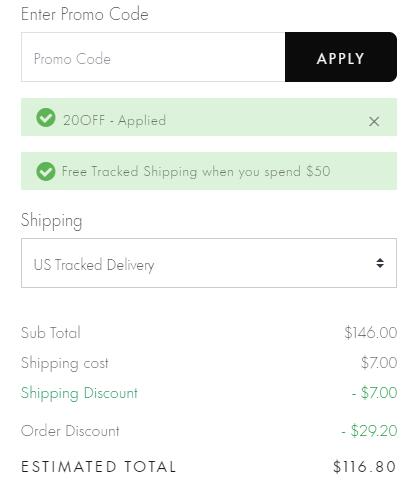The height and width of the screenshot is (481, 420).
Task: Click the green Shipping Discount label
Action: (79, 393)
